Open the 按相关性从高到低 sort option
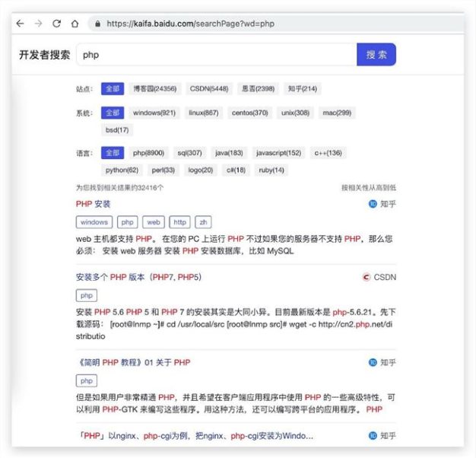476x458 pixels. click(x=369, y=188)
